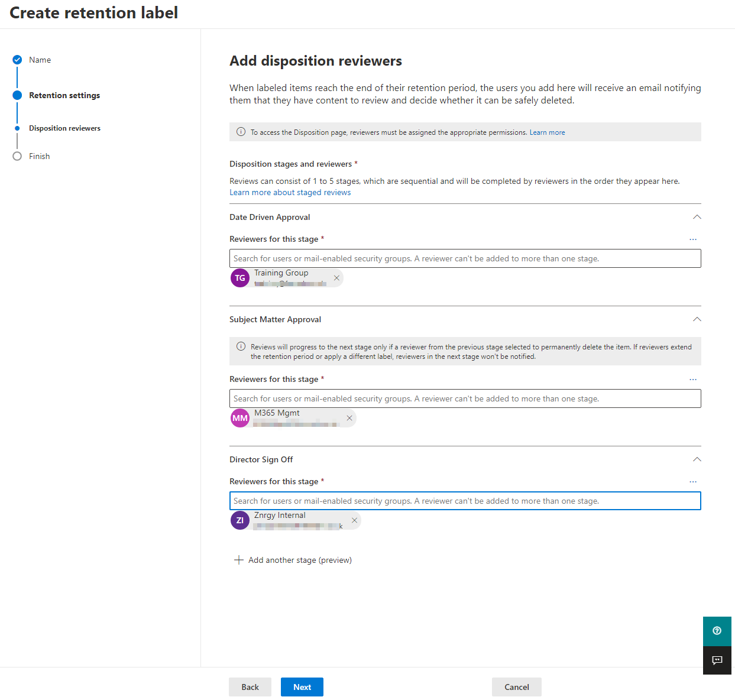Remove M365 Mgmt reviewer chip
Screen dimensions: 735x700
pos(349,418)
